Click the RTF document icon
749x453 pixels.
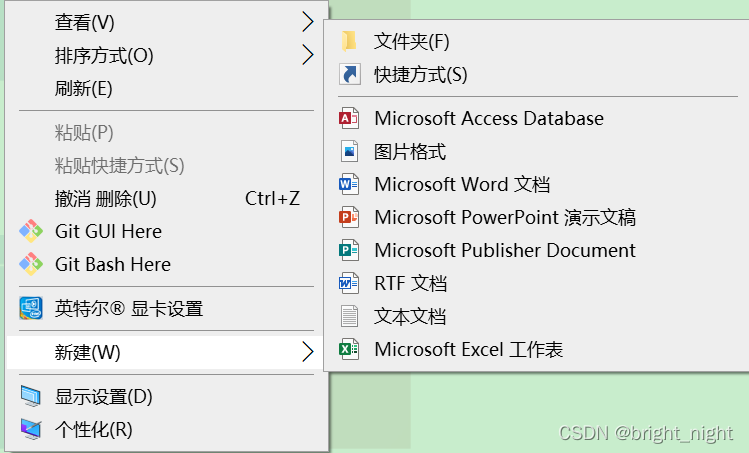coord(349,283)
